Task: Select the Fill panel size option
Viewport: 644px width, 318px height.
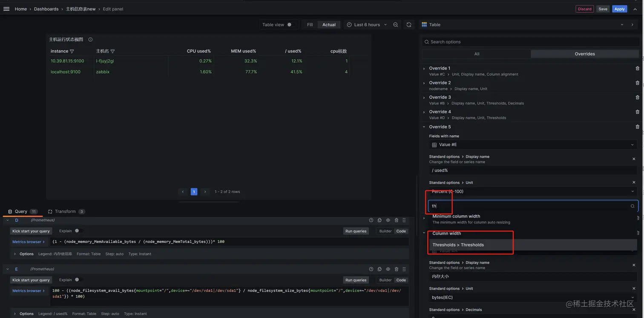Action: click(310, 25)
